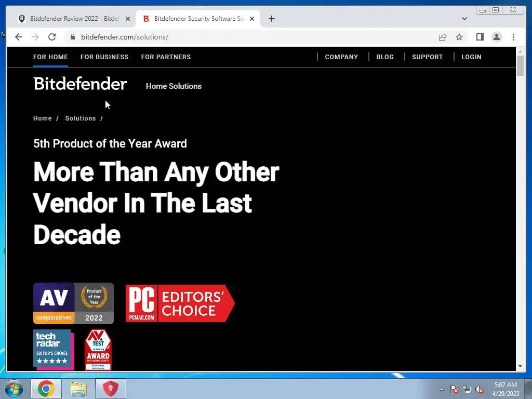Open a new tab with plus button
The width and height of the screenshot is (532, 399).
(x=271, y=19)
